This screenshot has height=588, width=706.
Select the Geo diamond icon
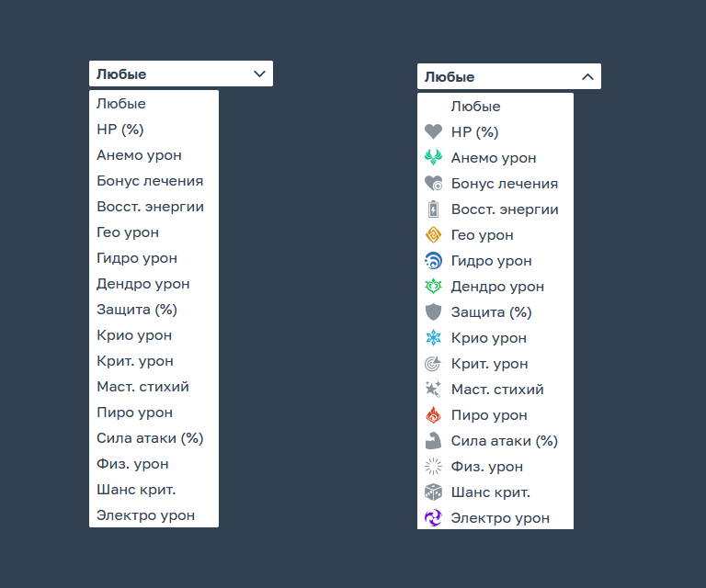[433, 235]
